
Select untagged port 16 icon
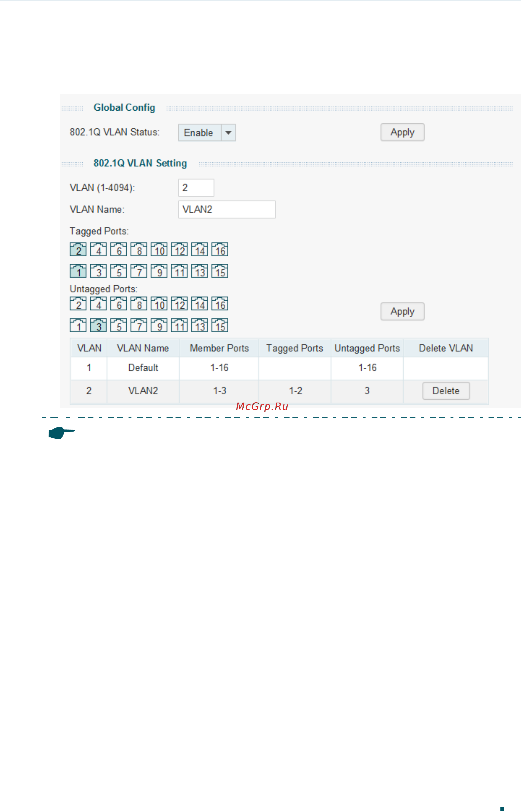(220, 304)
